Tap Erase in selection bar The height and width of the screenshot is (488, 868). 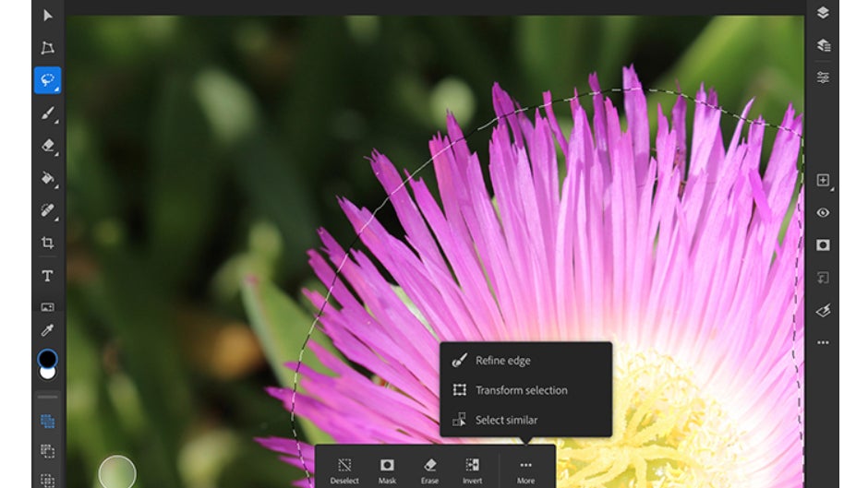pos(429,470)
